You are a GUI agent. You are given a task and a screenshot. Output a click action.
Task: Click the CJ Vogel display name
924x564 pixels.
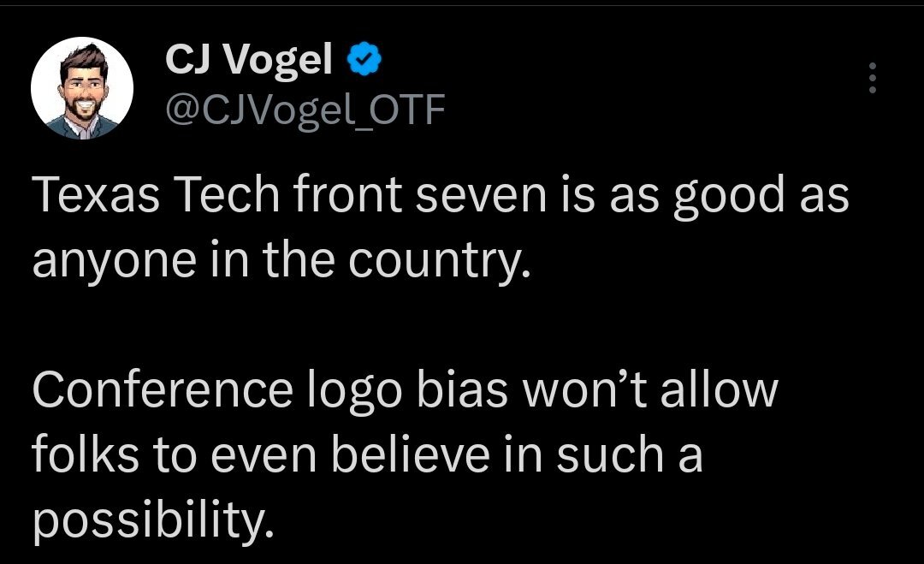[x=248, y=59]
